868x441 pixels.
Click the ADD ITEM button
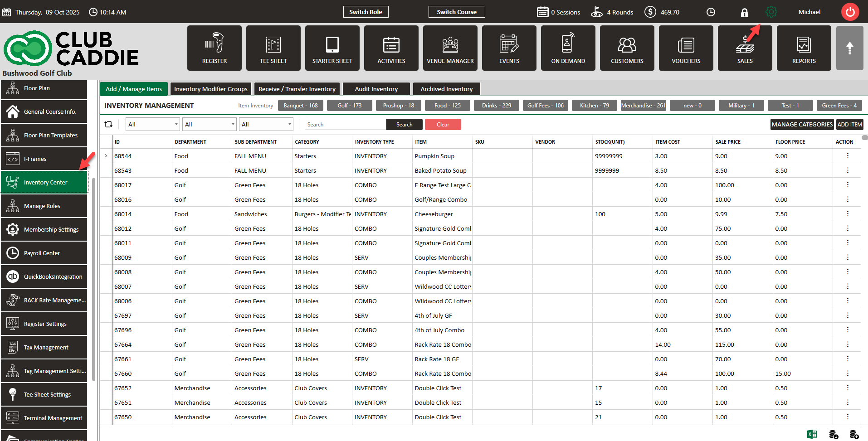(849, 124)
